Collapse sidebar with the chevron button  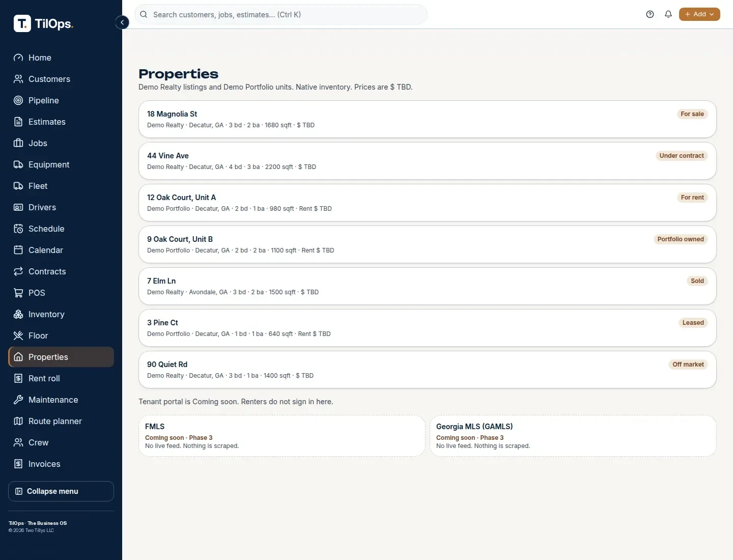(x=122, y=22)
